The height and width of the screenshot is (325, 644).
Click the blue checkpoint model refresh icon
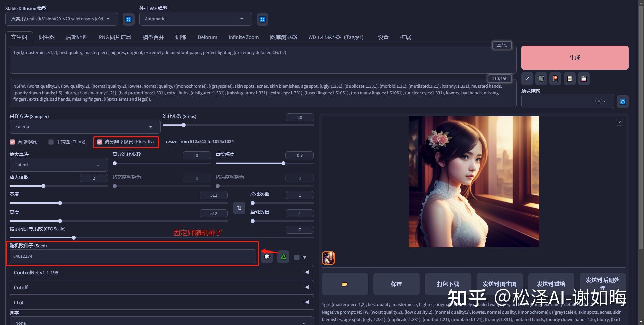click(128, 19)
